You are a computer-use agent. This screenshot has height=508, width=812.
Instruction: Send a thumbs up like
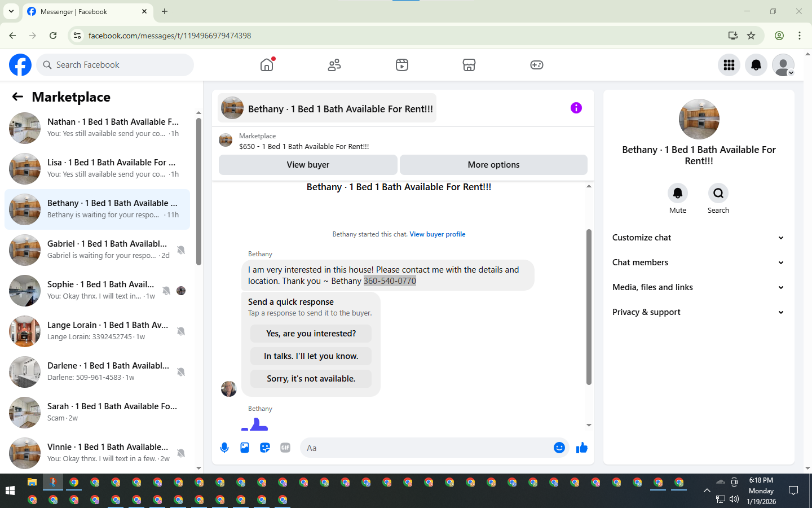582,448
